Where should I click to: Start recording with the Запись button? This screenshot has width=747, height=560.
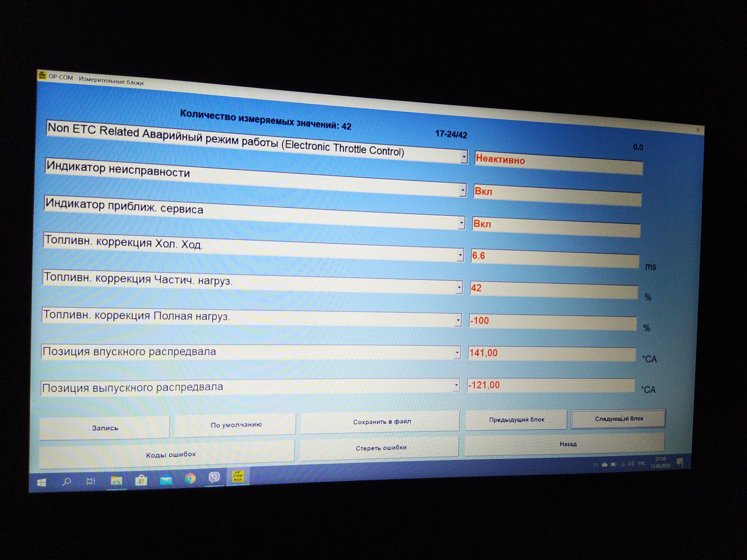pyautogui.click(x=105, y=428)
